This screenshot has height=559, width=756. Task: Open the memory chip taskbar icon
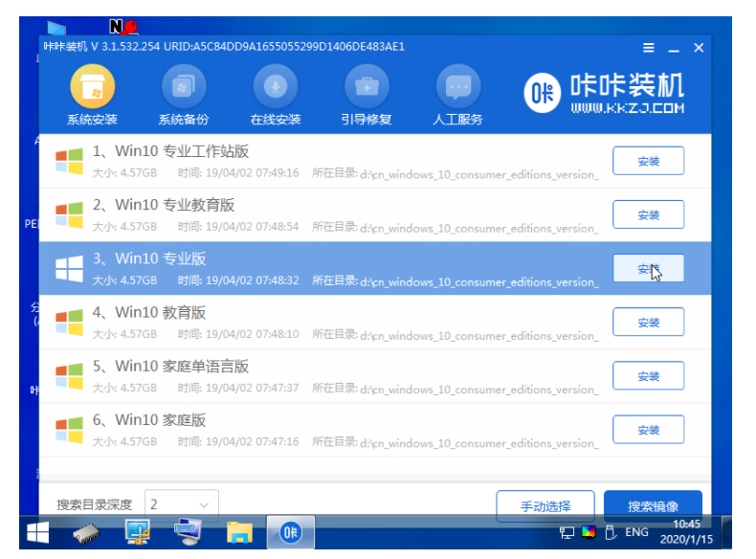[86, 533]
